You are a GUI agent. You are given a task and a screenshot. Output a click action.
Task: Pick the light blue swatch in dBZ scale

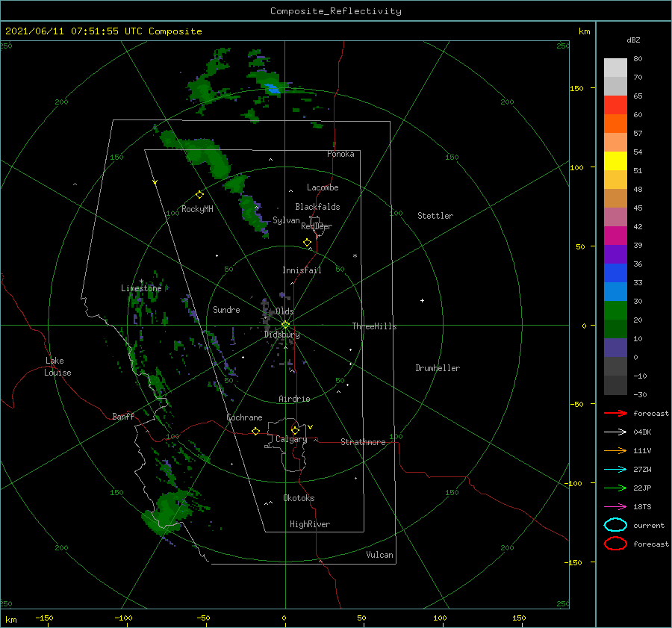615,292
